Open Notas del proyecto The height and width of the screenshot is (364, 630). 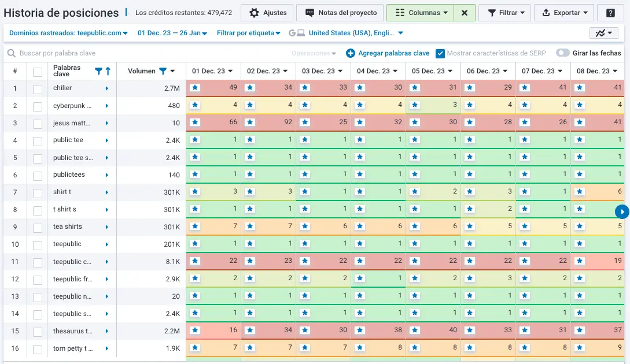click(x=340, y=12)
